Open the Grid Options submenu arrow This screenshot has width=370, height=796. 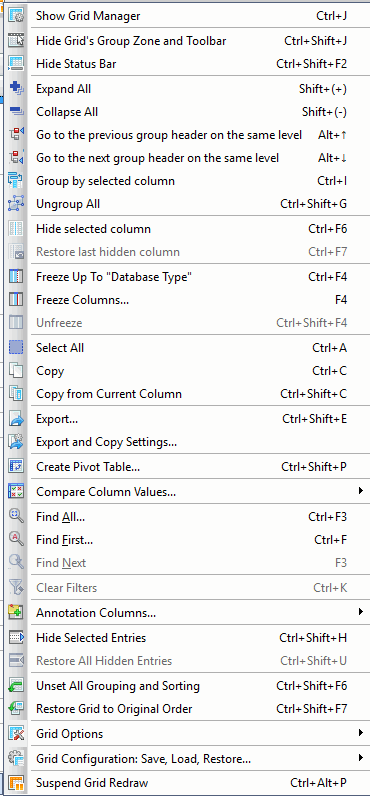click(x=360, y=733)
